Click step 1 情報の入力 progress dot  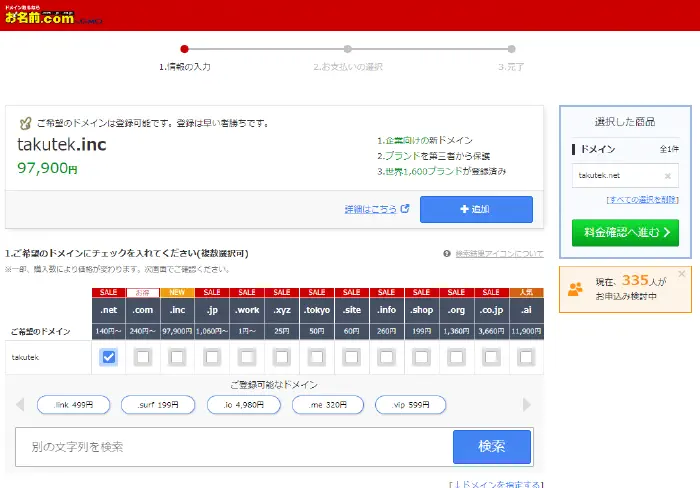click(x=184, y=49)
